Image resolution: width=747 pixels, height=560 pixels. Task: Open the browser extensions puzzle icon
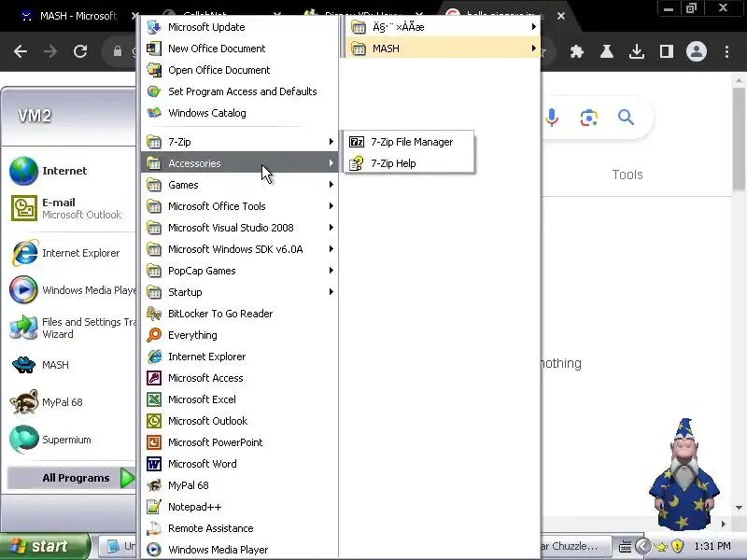[x=577, y=51]
